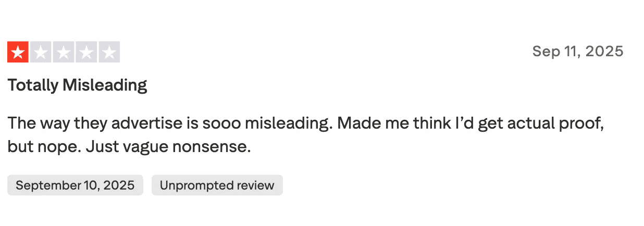Select the fifth grey rating star
Screen dimensions: 644x226
(109, 52)
